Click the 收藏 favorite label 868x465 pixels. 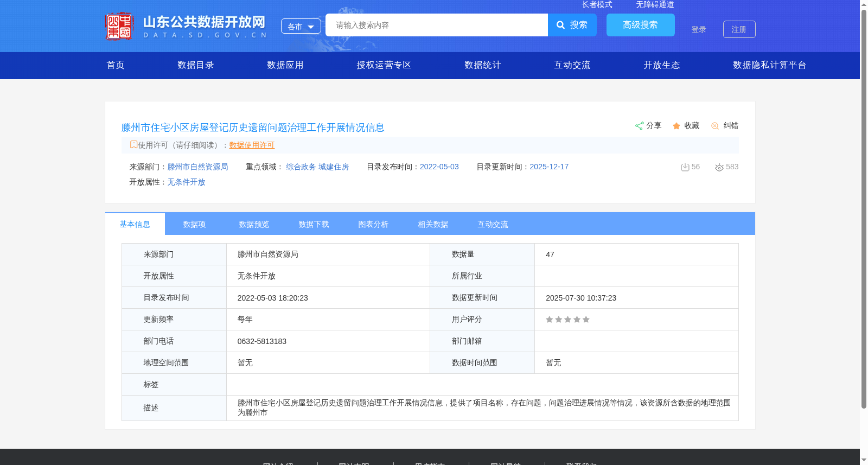pyautogui.click(x=692, y=126)
